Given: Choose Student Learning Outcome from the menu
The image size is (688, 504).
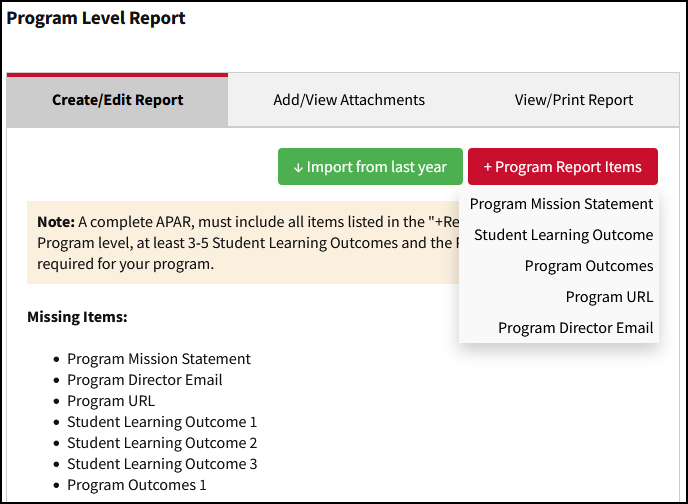Looking at the screenshot, I should click(563, 235).
